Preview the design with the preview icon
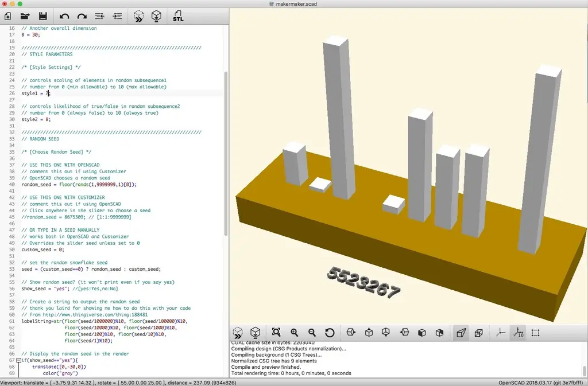Image resolution: width=588 pixels, height=386 pixels. (138, 16)
